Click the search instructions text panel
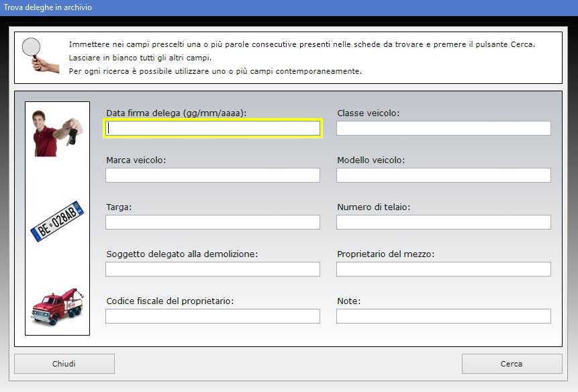Image resolution: width=578 pixels, height=392 pixels. click(x=288, y=58)
